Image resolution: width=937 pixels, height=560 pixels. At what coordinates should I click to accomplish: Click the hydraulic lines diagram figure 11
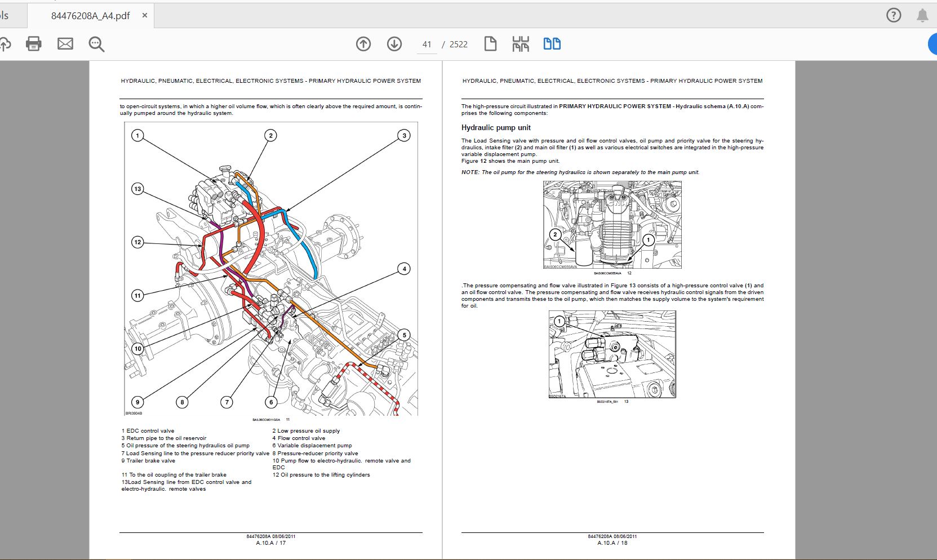click(271, 269)
